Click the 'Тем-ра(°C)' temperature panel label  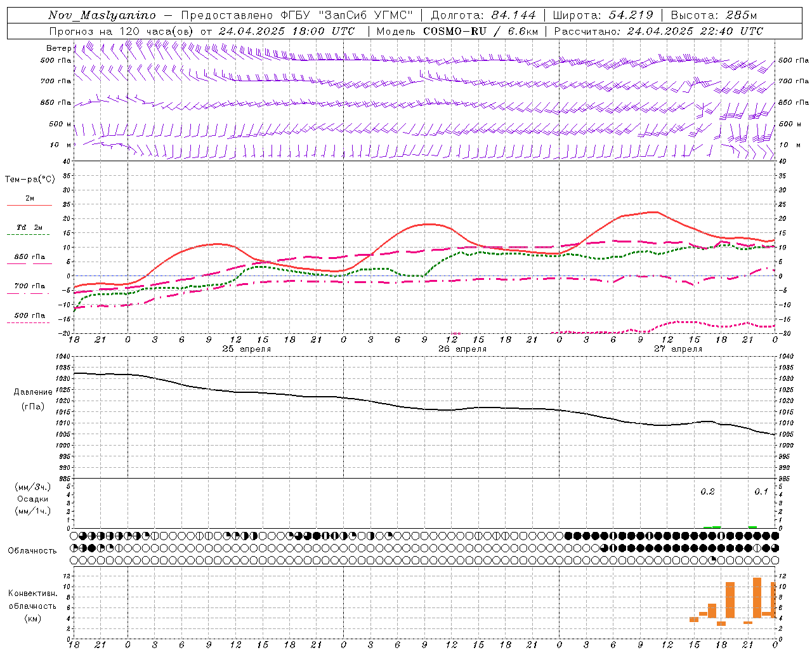point(30,180)
